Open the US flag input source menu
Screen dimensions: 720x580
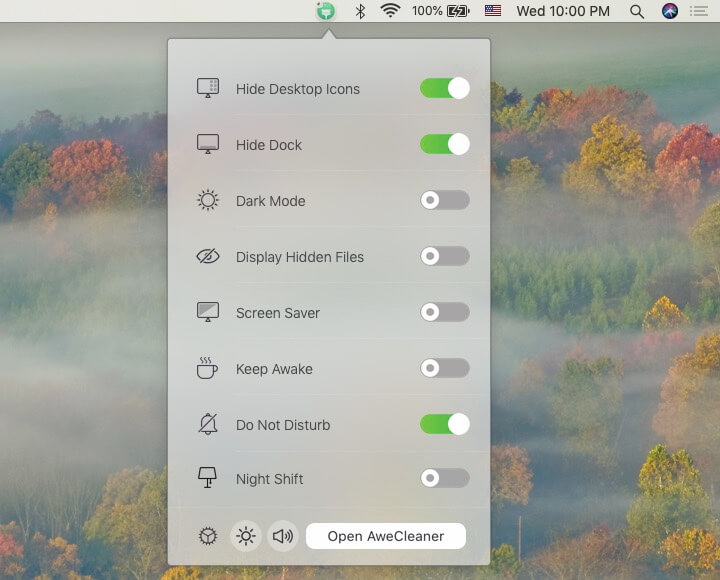pos(492,12)
